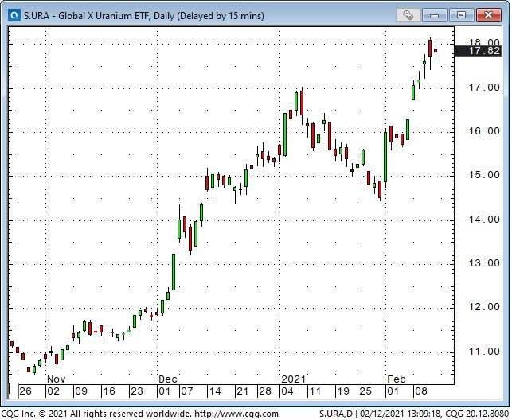Click the 11 date label on time axis

(315, 391)
